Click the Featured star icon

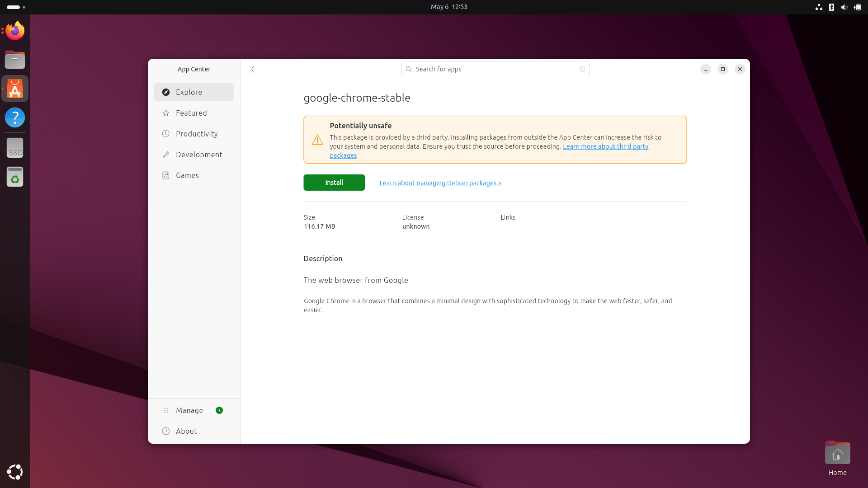(x=166, y=113)
